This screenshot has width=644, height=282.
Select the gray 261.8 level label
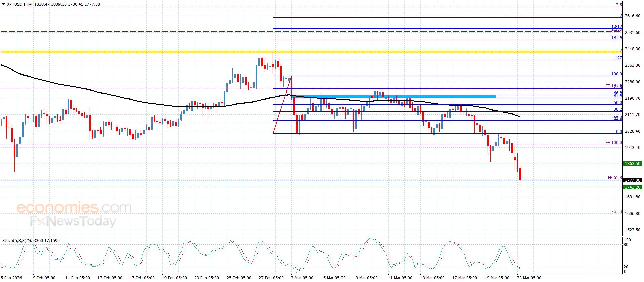616,211
